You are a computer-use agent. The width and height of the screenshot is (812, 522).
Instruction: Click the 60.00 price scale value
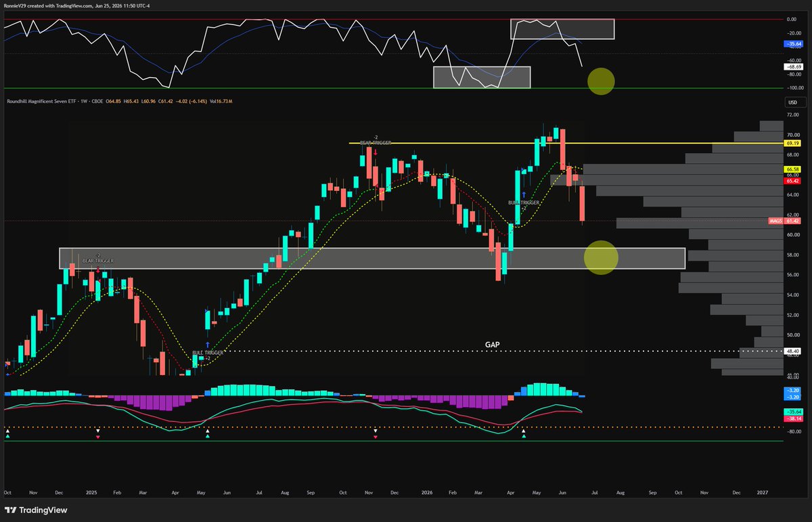click(794, 234)
